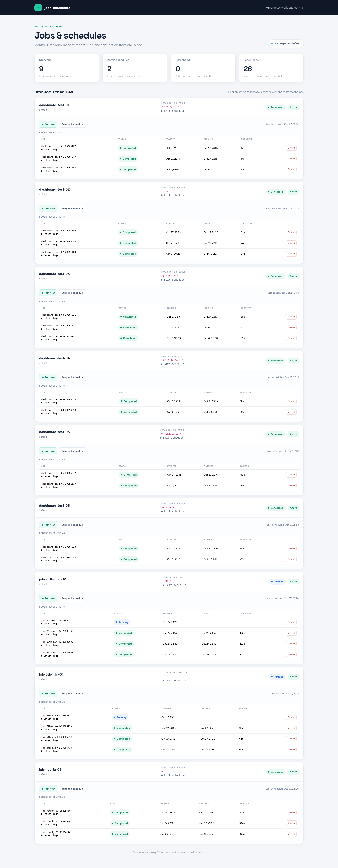Suspend schedule for dashboard-test-01
Viewport: 338px width, 868px height.
point(73,124)
